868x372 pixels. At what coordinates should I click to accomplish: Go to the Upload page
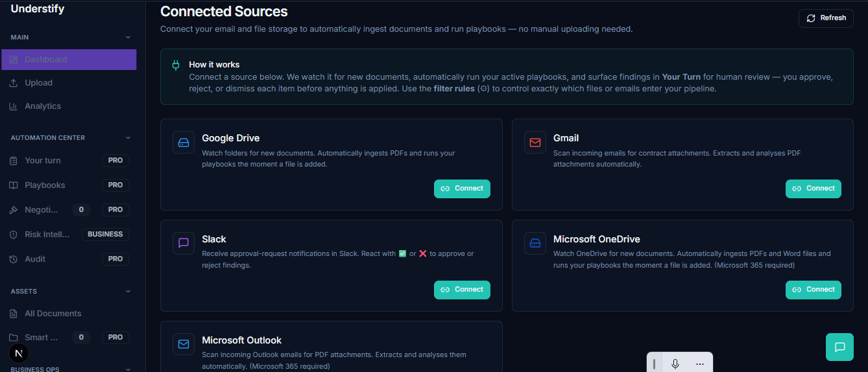[69, 83]
